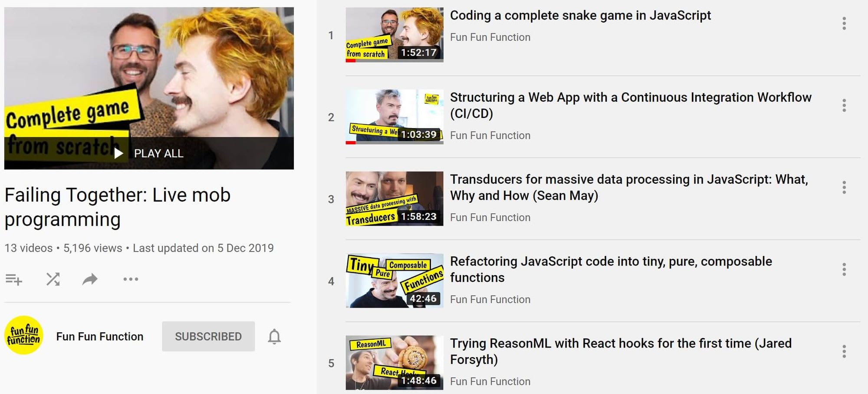Click channel name under Refactoring video
The height and width of the screenshot is (394, 868).
point(490,300)
